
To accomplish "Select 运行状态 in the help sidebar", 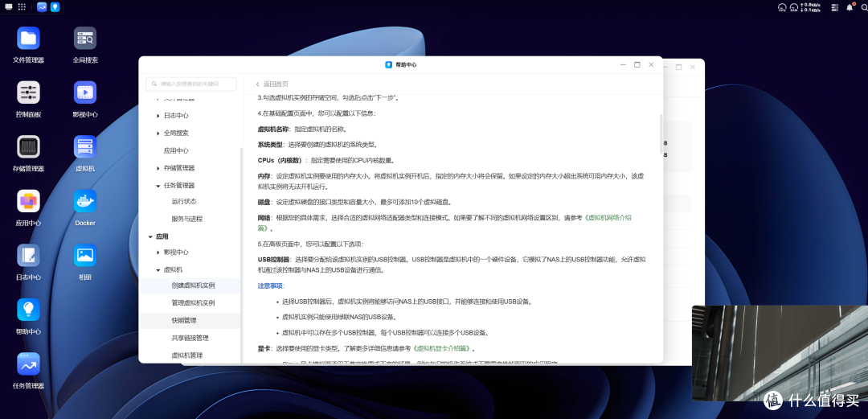I will (184, 201).
